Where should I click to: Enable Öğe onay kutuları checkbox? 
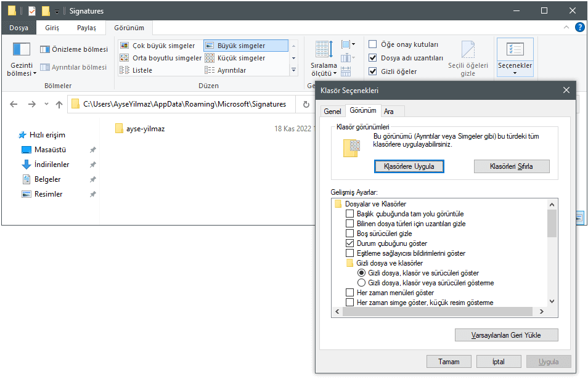click(x=372, y=44)
